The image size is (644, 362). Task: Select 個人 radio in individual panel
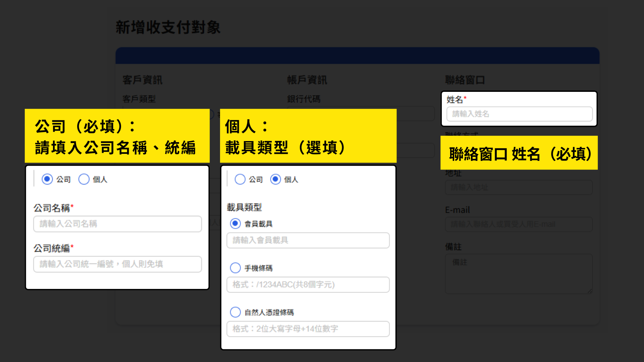tap(275, 179)
